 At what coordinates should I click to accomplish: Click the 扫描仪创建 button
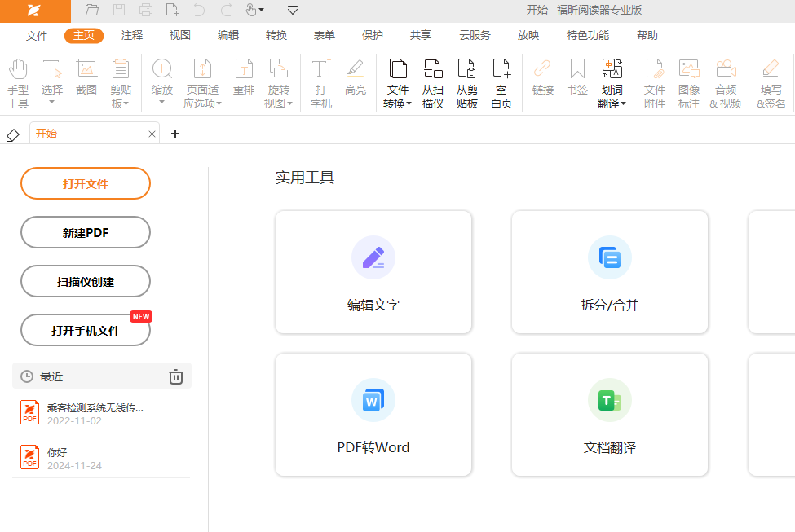(86, 282)
